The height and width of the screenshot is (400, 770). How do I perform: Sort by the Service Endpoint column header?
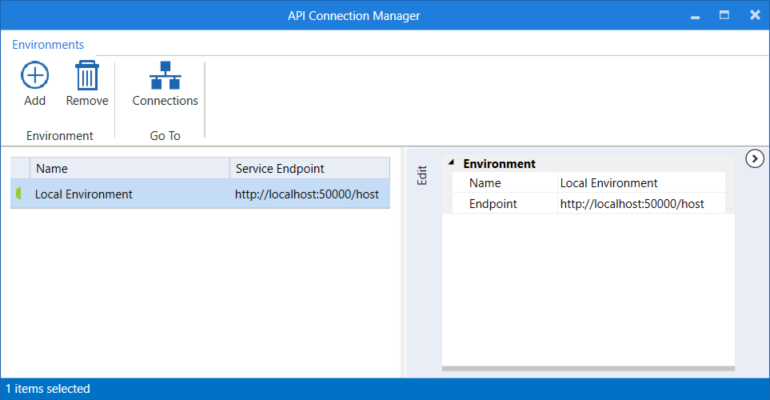309,169
